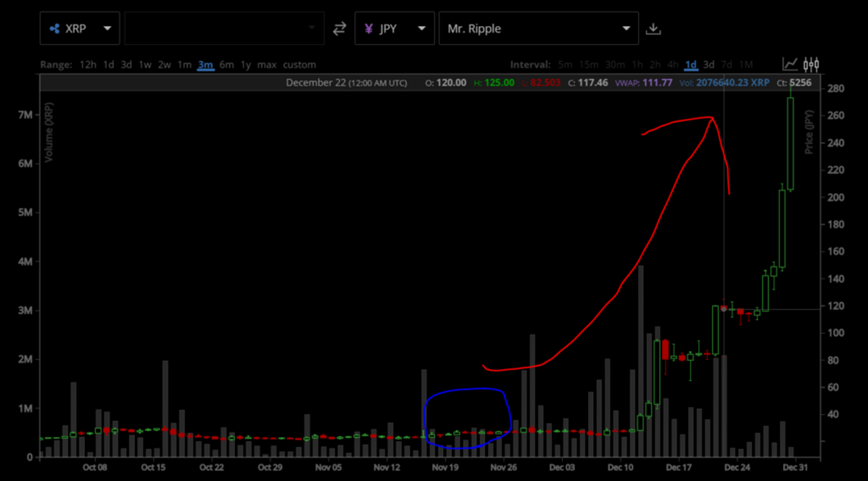Click the Oct 29 date label
The width and height of the screenshot is (868, 481).
coord(270,467)
